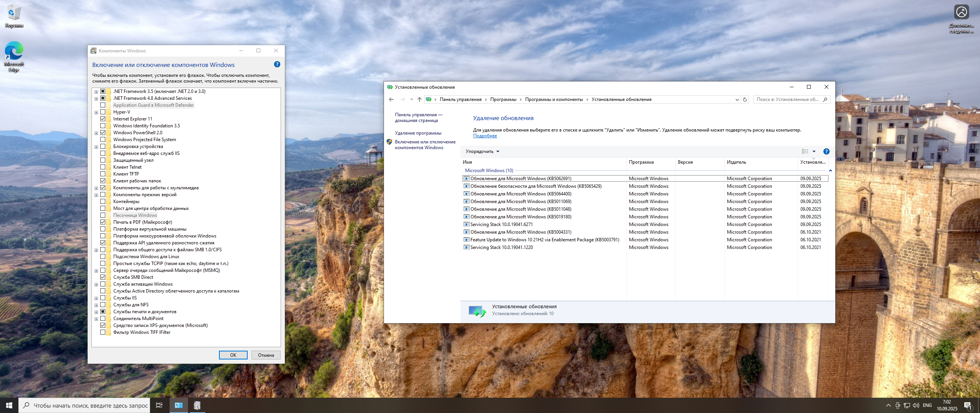Uncheck Windows PowerShell 2.0 checkbox

103,133
